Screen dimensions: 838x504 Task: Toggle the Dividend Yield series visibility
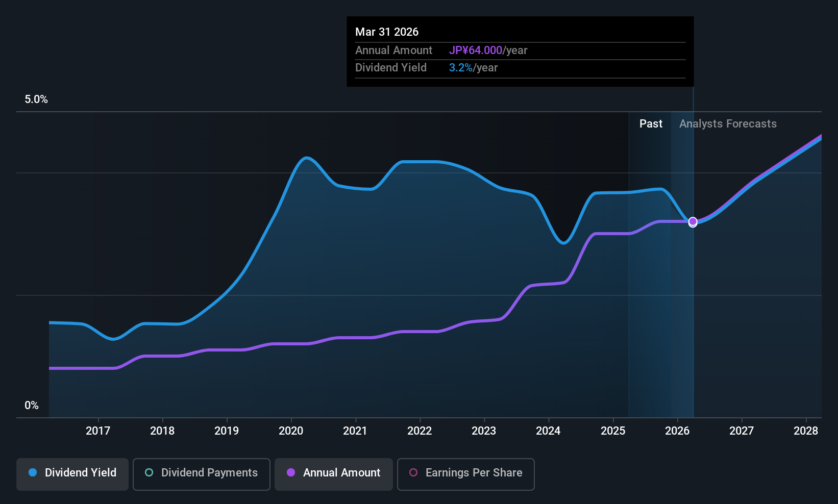pyautogui.click(x=72, y=473)
